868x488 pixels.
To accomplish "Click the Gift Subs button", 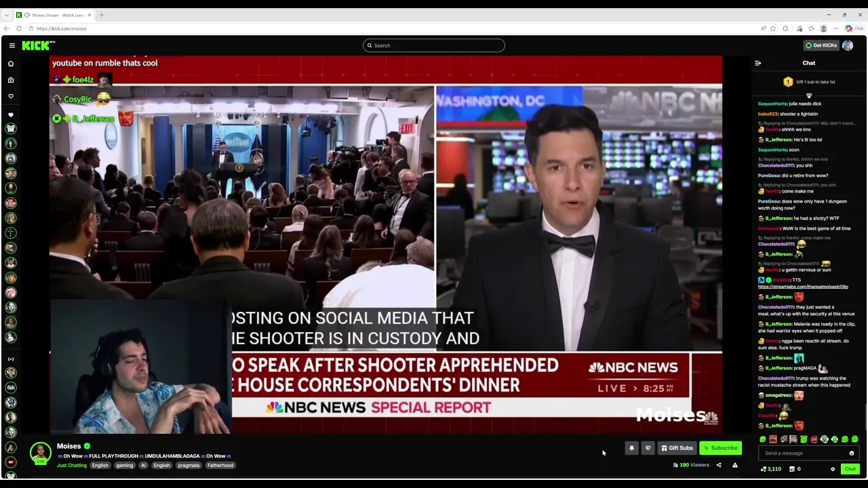I will [x=677, y=448].
